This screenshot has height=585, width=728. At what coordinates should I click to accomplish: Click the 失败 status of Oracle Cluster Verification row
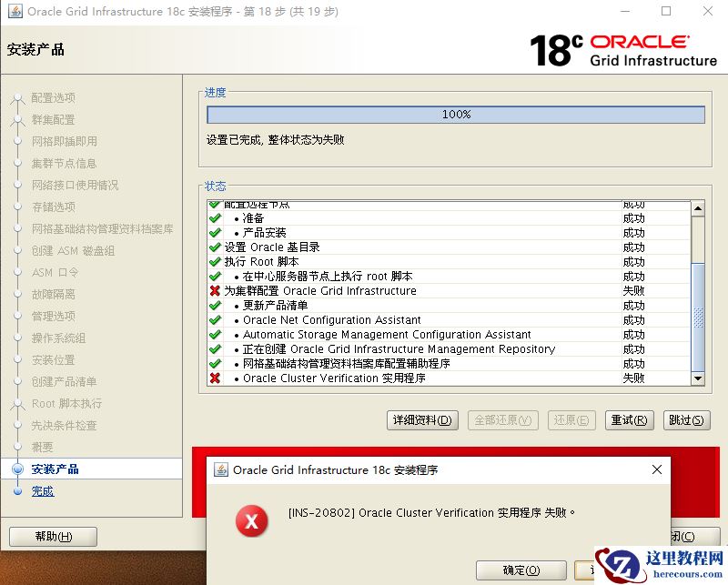tap(633, 378)
